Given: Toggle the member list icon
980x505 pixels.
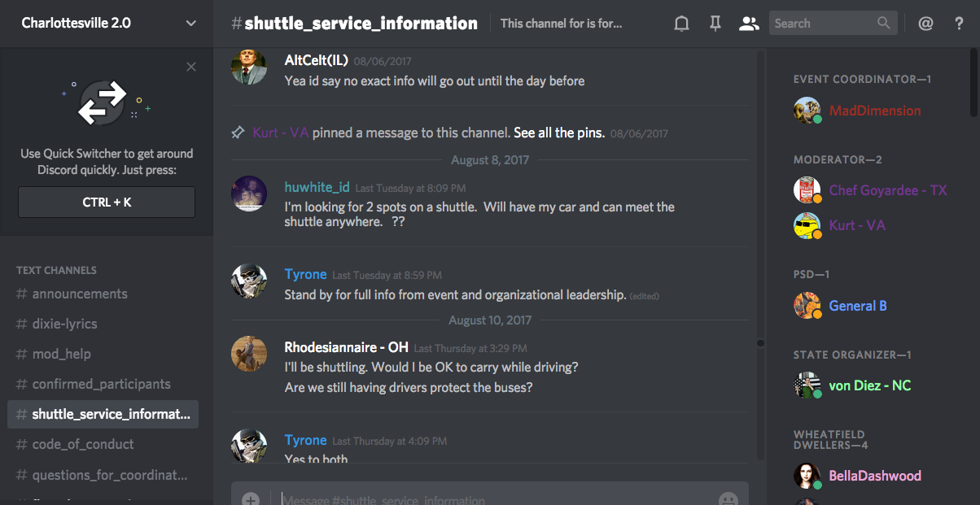Looking at the screenshot, I should click(x=749, y=24).
